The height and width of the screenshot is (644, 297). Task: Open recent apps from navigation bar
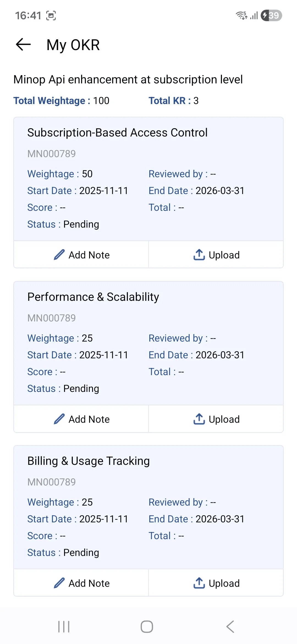point(64,627)
